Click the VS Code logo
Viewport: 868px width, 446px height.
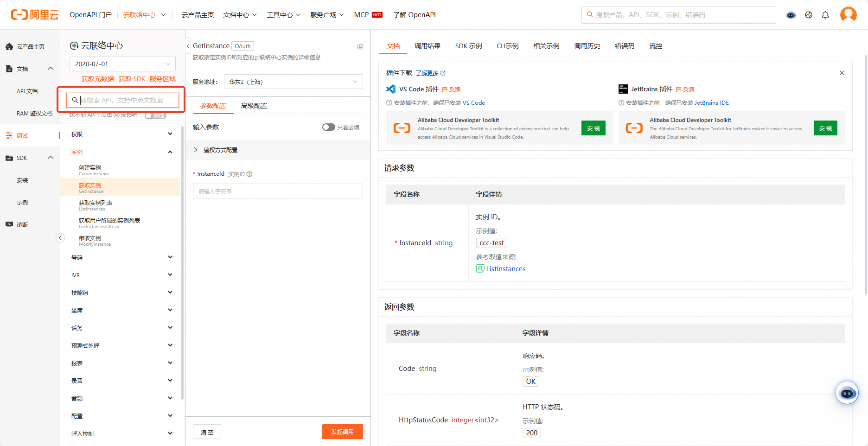tap(391, 89)
